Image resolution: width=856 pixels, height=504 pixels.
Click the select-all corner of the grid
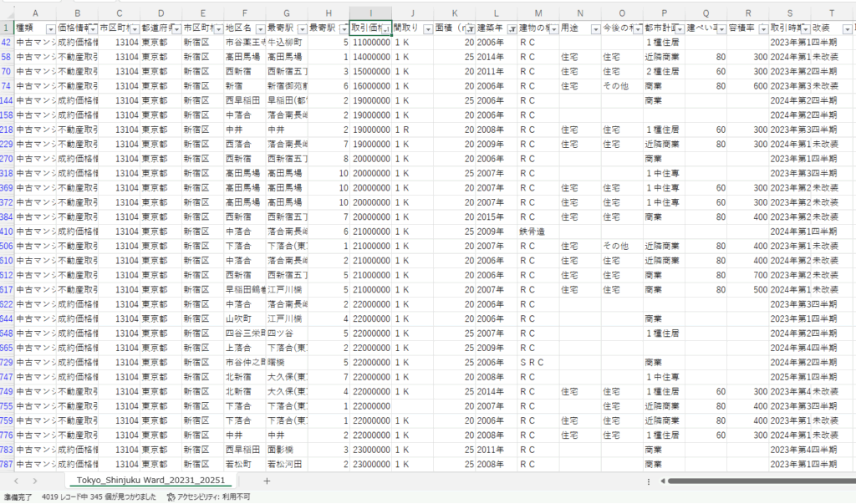[7, 13]
